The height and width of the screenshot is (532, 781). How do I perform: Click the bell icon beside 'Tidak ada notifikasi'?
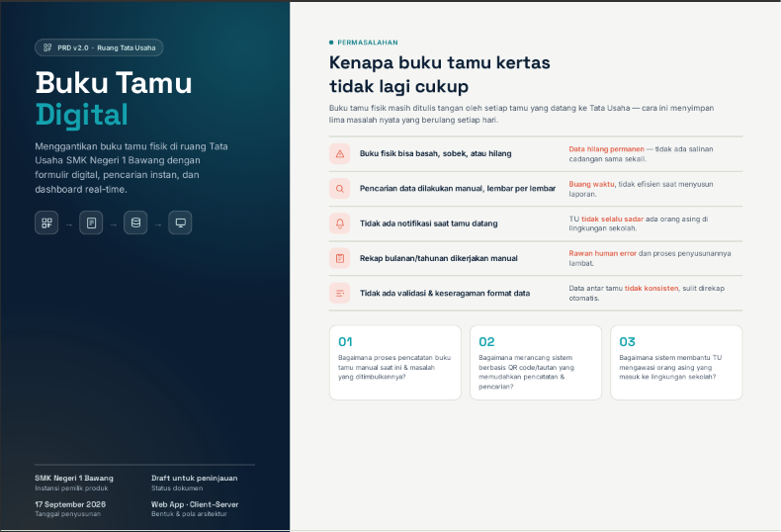coord(340,223)
